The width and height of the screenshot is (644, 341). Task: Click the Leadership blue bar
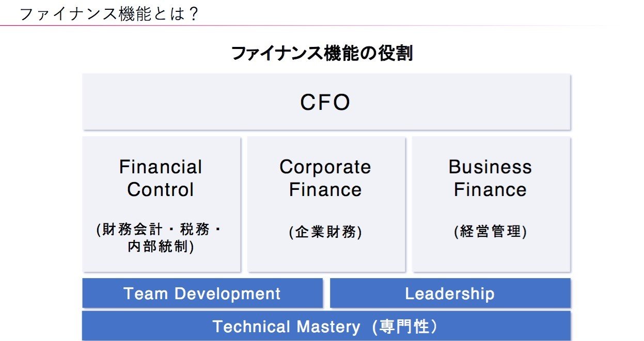(450, 294)
